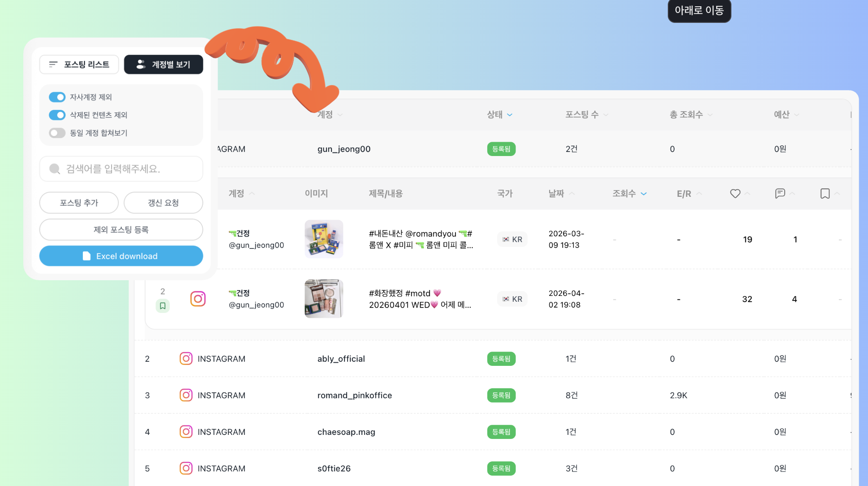The image size is (868, 486).
Task: Sort by 조회수 column chevron
Action: coord(644,194)
